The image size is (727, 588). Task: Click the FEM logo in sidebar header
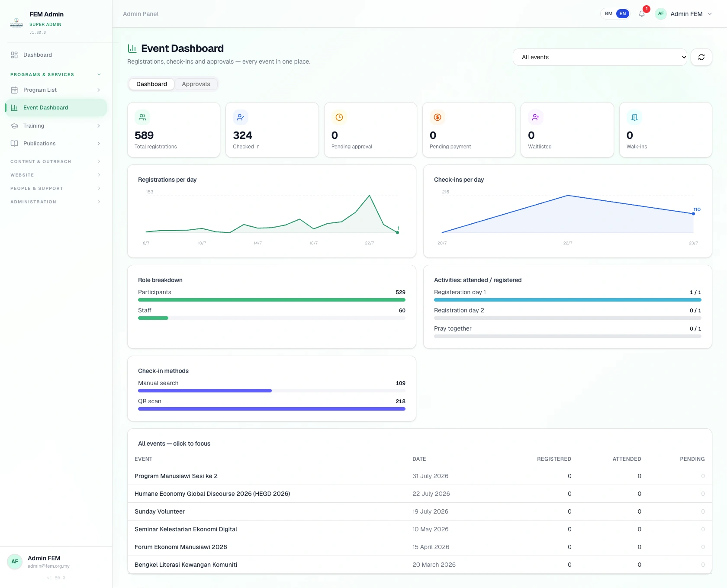16,22
